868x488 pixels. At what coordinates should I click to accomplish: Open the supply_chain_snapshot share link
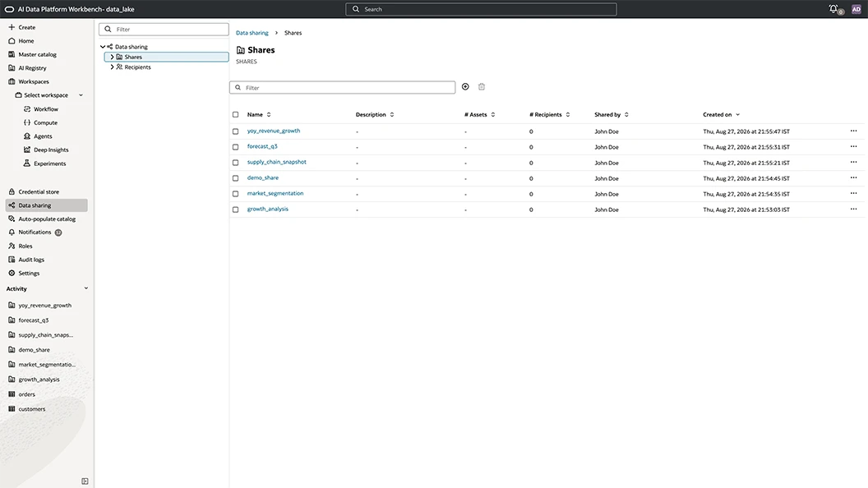[x=277, y=162]
